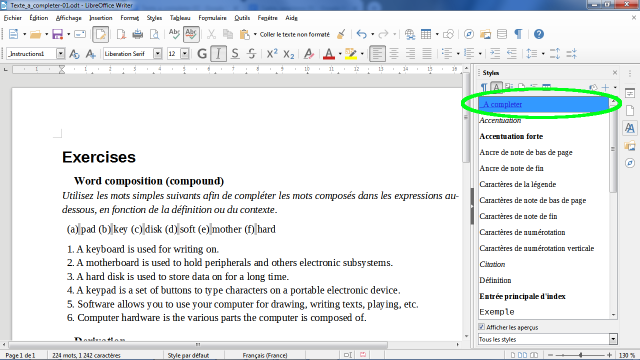The image size is (640, 360).
Task: Click Align right icon
Action: click(x=410, y=53)
